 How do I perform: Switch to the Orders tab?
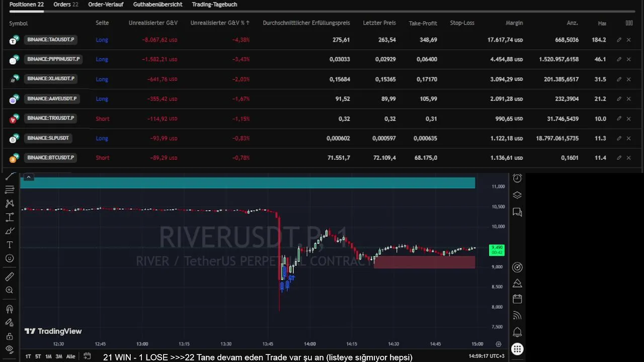(66, 5)
